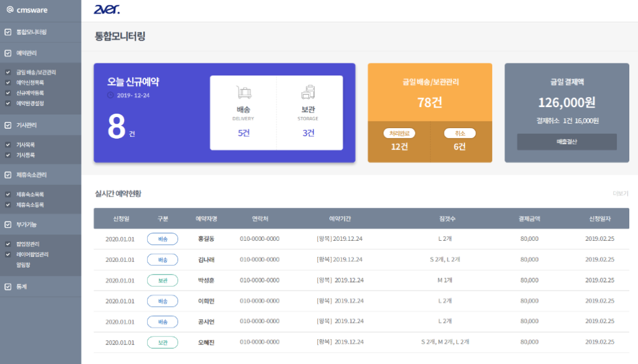Click the 신청일 column header

121,218
